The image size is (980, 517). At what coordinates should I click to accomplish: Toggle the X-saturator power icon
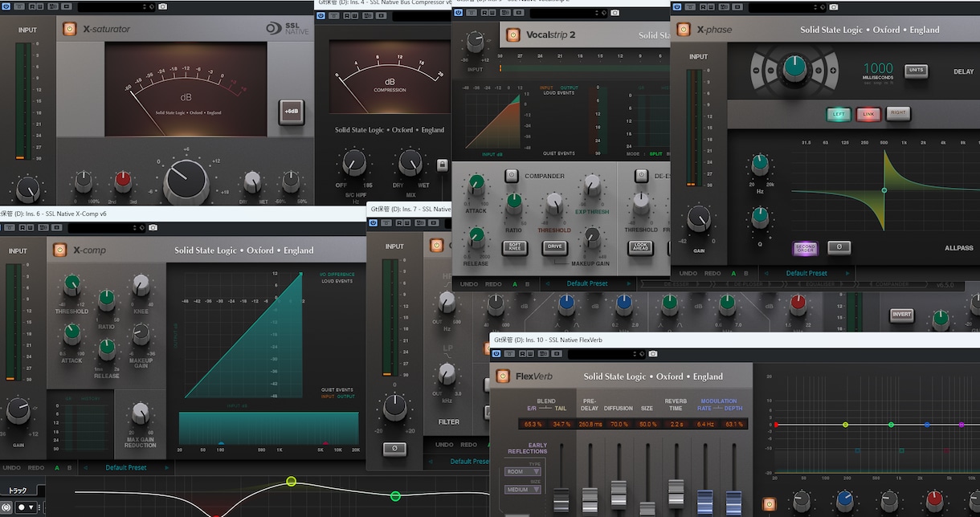point(69,30)
